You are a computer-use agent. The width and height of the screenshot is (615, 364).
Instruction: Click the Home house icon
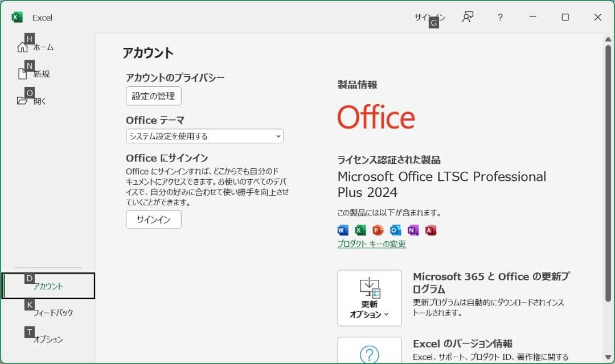point(22,47)
